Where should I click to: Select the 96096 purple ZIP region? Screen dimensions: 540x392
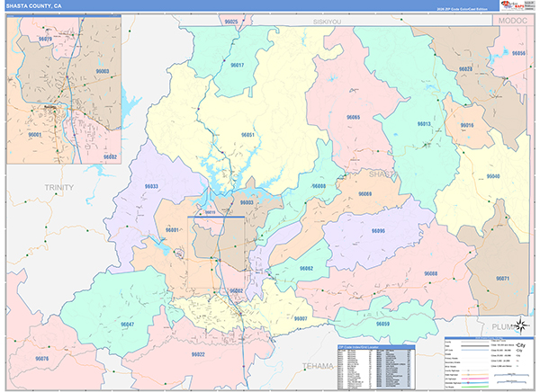[x=377, y=231]
